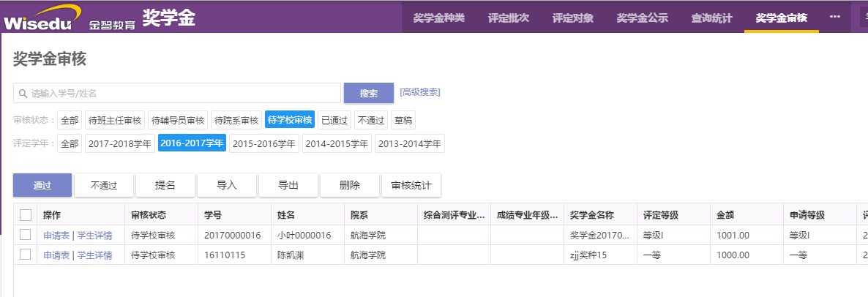Select the 2015-2016学年 filter

[x=264, y=143]
